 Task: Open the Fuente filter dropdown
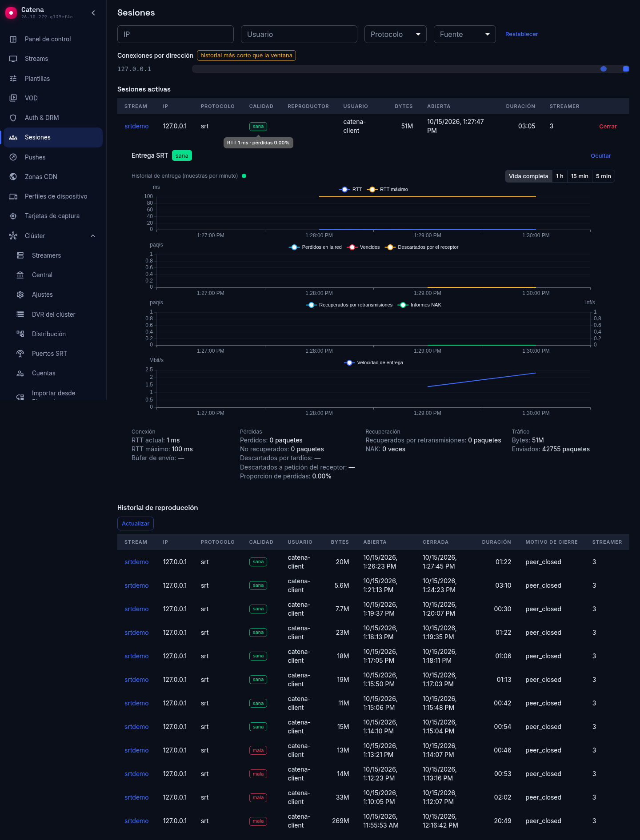pyautogui.click(x=465, y=34)
